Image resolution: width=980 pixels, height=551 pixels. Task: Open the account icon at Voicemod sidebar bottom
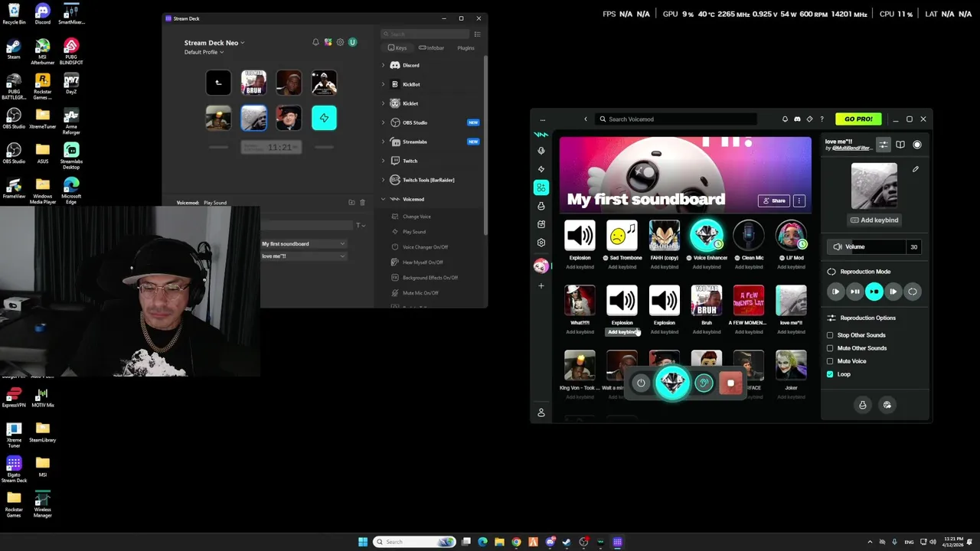(541, 412)
